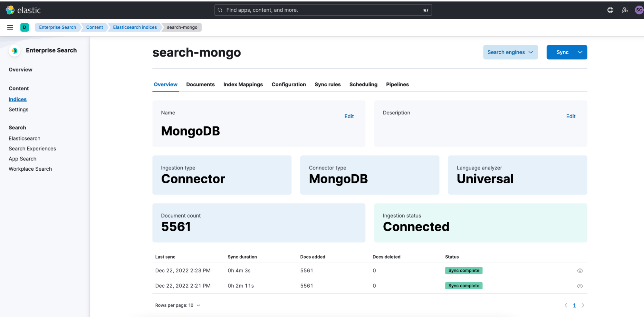Switch to the Overview tab
Image resolution: width=644 pixels, height=317 pixels.
point(166,84)
